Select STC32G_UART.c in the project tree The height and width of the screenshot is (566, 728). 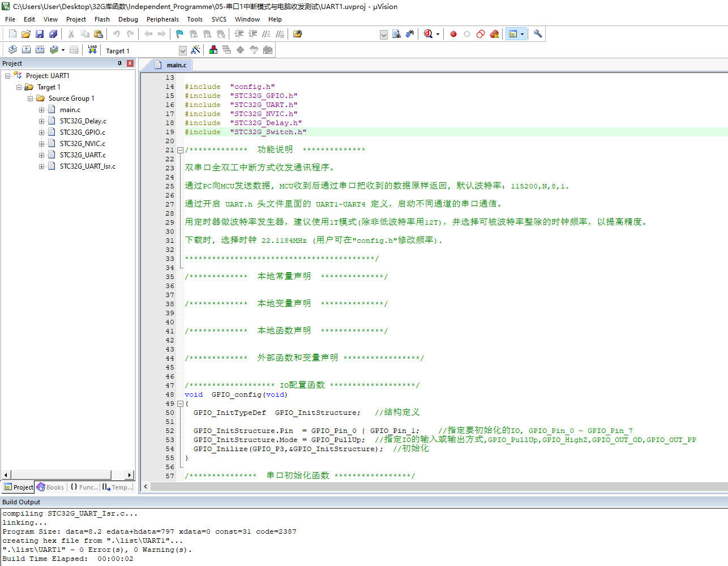(x=83, y=155)
